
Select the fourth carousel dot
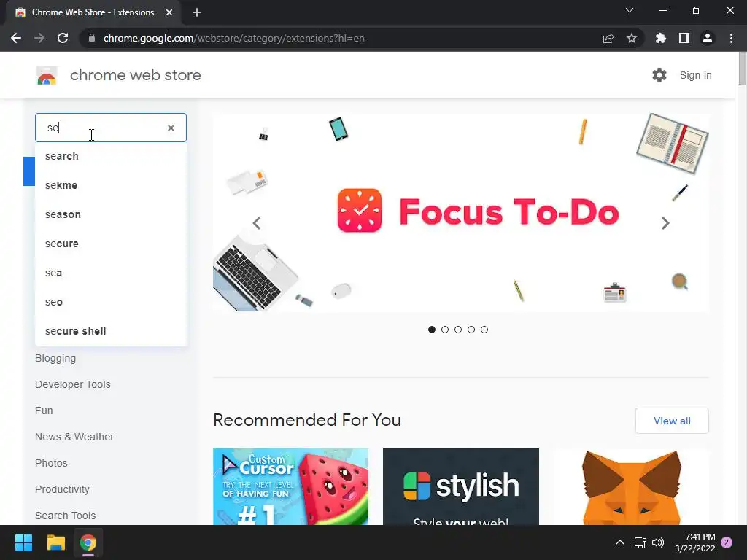pyautogui.click(x=471, y=330)
